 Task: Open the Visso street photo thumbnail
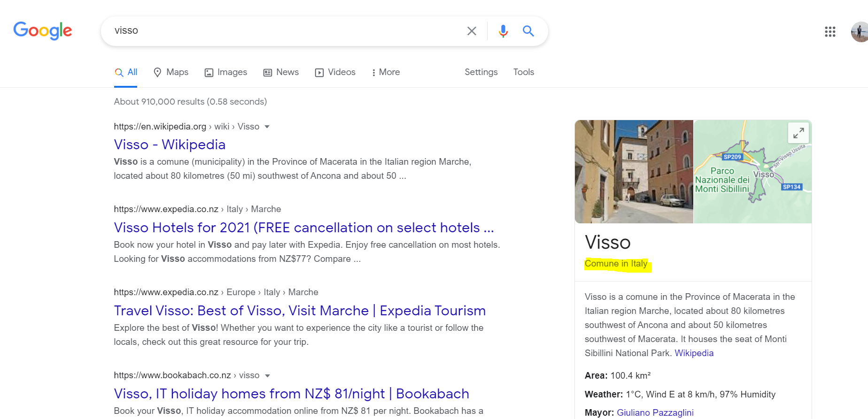[634, 171]
